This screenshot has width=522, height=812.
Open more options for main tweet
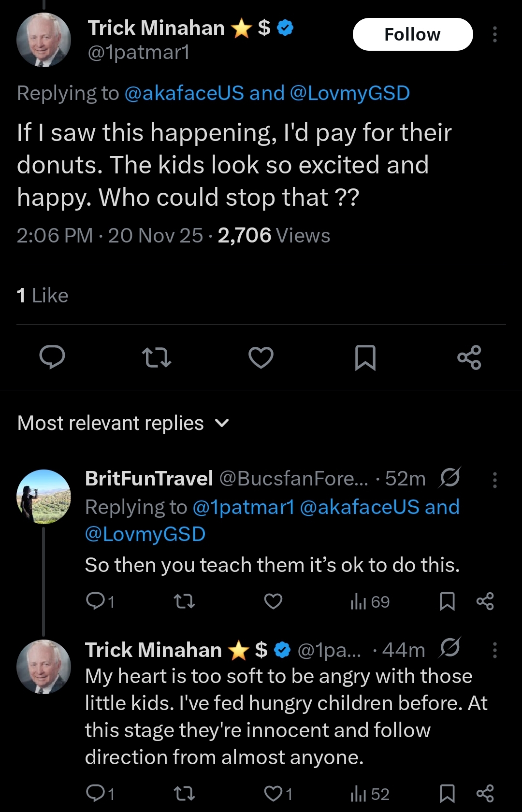[x=494, y=35]
